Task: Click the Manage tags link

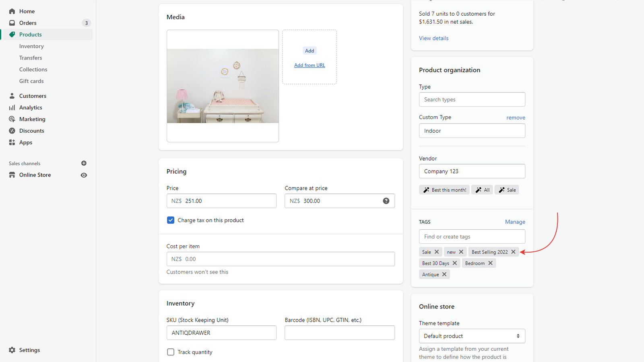Action: pyautogui.click(x=515, y=222)
